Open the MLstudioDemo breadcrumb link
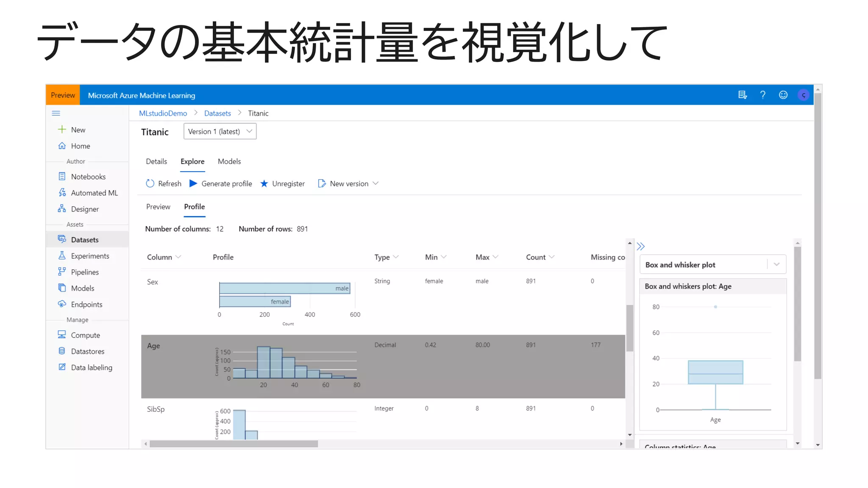The width and height of the screenshot is (868, 488). tap(163, 113)
